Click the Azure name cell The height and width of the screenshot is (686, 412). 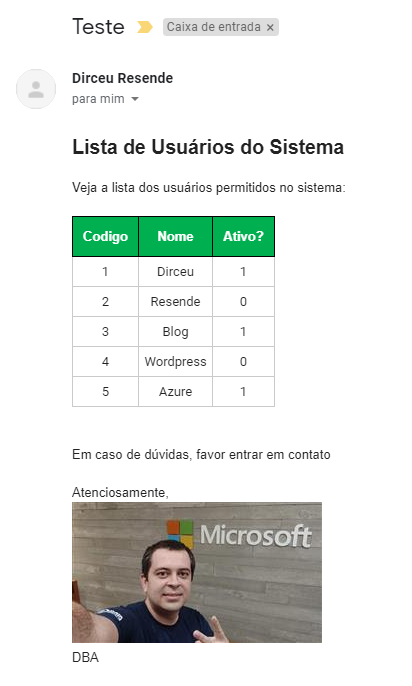point(175,392)
